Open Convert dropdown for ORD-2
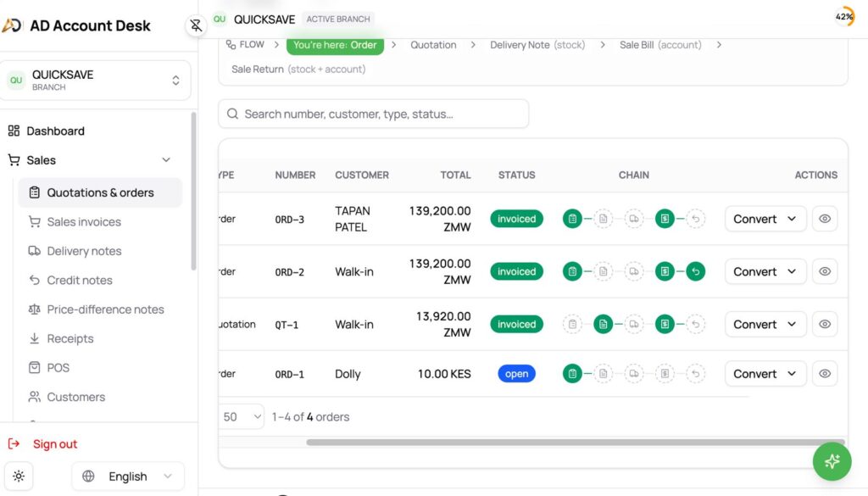868x496 pixels. (765, 271)
